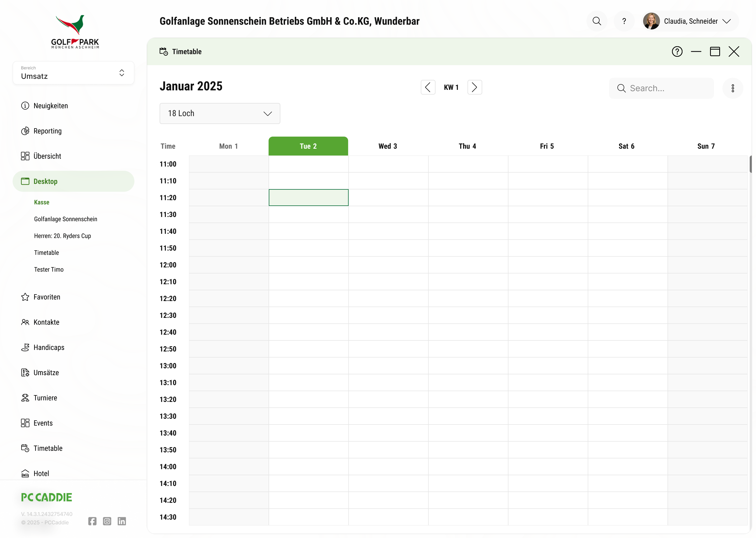Click the timetable vertical scrollbar thumb

(750, 164)
